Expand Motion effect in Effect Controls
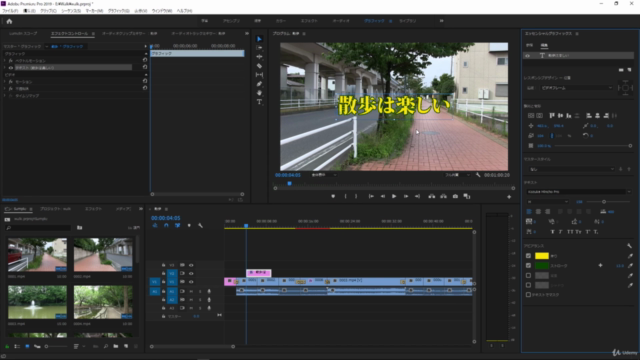Image resolution: width=640 pixels, height=360 pixels. click(5, 82)
